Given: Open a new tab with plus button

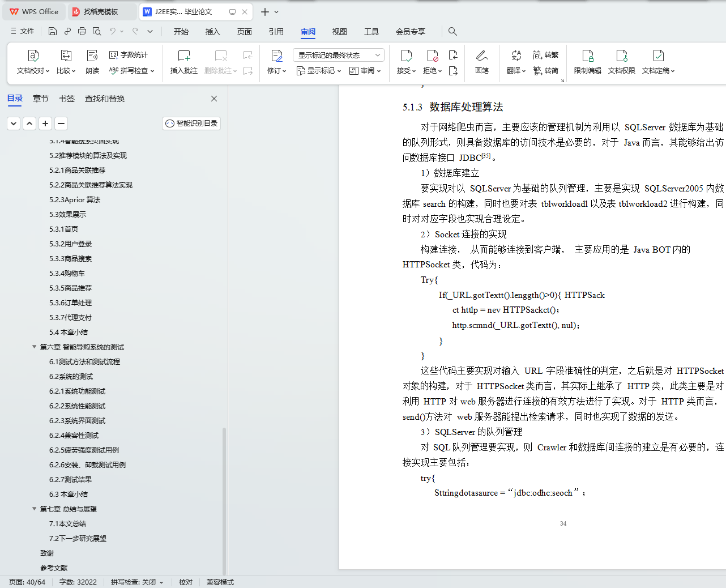Looking at the screenshot, I should point(264,11).
